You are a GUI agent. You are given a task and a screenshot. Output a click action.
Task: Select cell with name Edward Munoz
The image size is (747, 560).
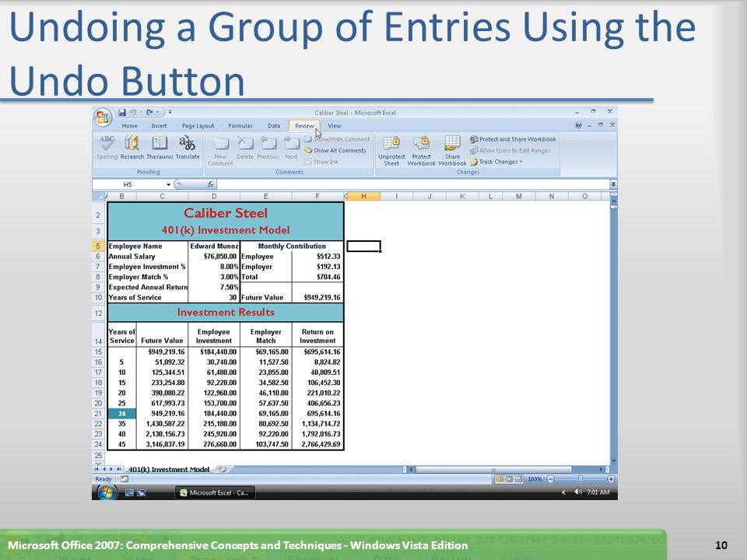click(215, 247)
